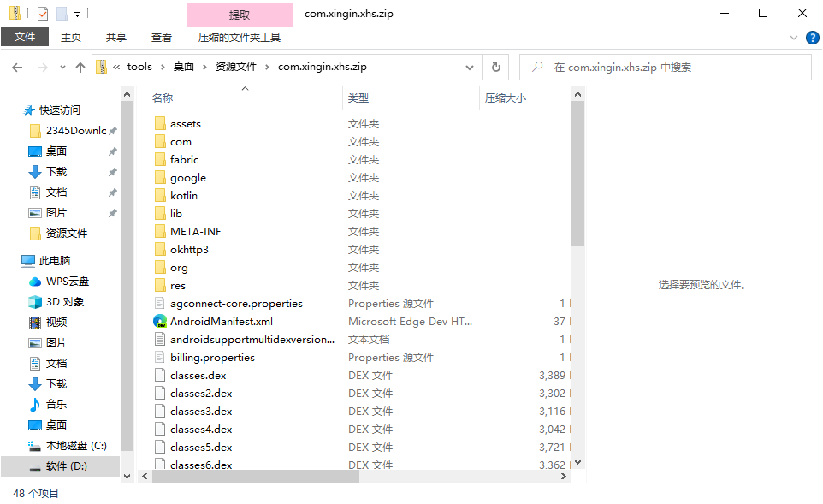Open the AndroidManifest.xml file
The height and width of the screenshot is (504, 823).
pos(222,321)
